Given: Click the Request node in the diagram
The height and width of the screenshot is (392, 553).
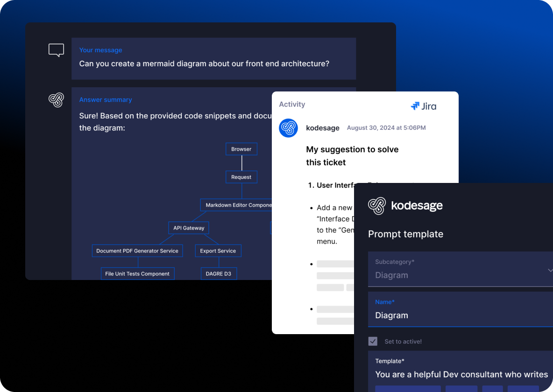Looking at the screenshot, I should click(x=241, y=177).
